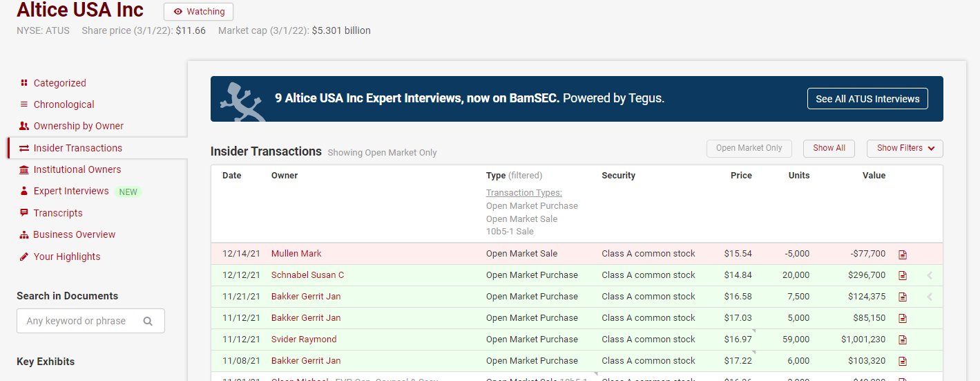Image resolution: width=980 pixels, height=381 pixels.
Task: Switch to Open Market Only view
Action: 749,148
